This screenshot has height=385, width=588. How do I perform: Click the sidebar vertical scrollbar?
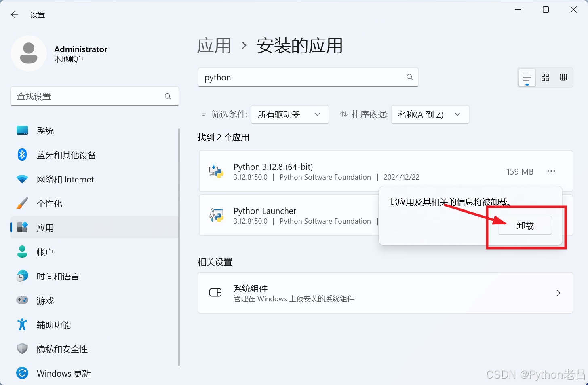(179, 247)
